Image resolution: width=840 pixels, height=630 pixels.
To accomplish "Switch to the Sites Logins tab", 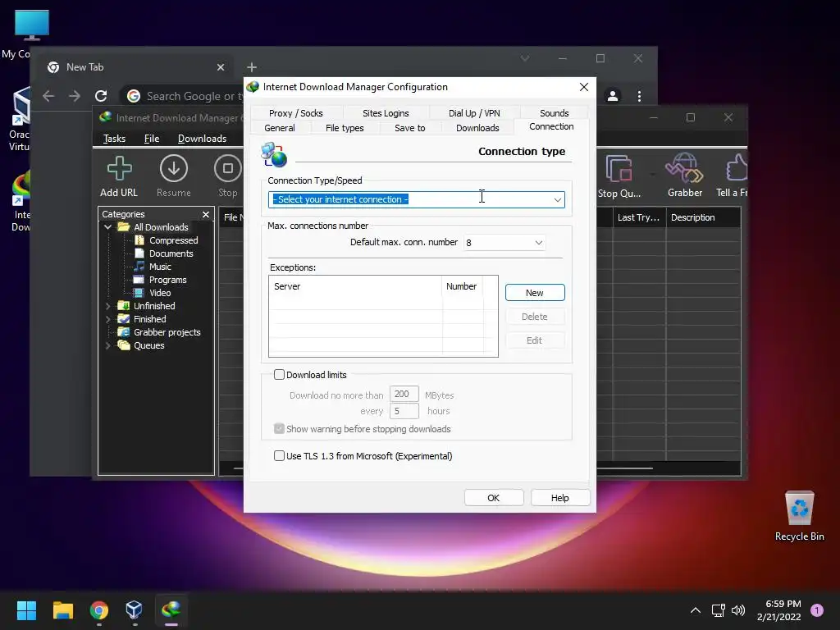I will [386, 113].
